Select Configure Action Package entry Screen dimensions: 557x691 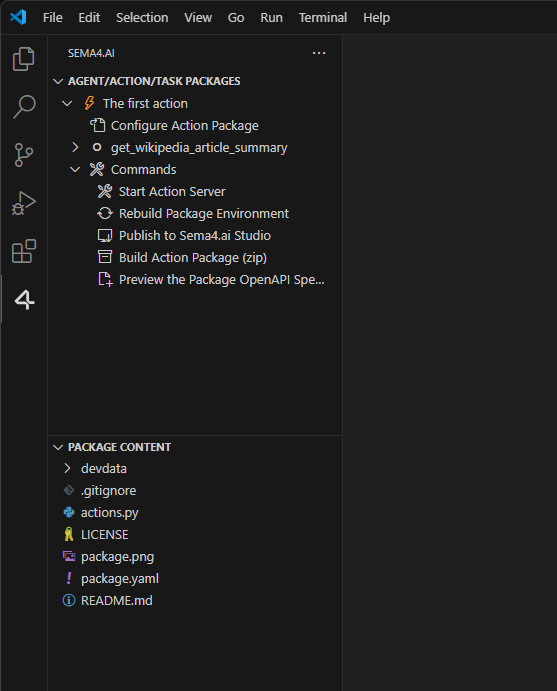click(x=185, y=125)
